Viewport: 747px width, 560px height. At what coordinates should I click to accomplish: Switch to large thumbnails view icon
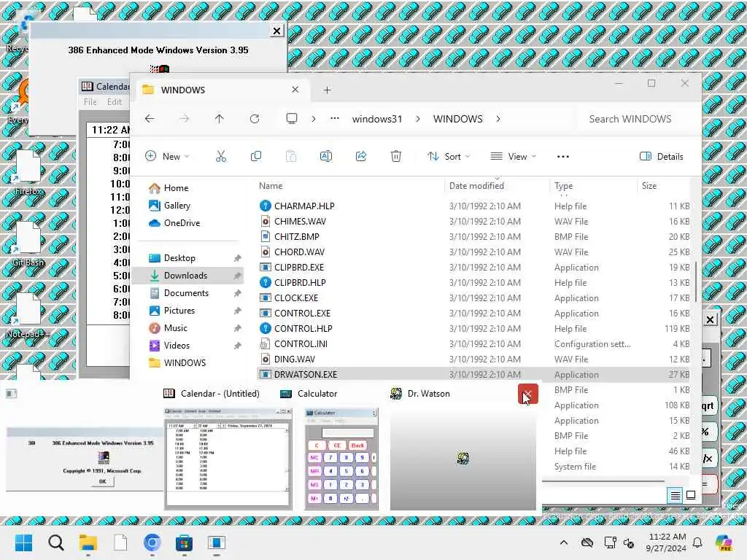point(691,496)
